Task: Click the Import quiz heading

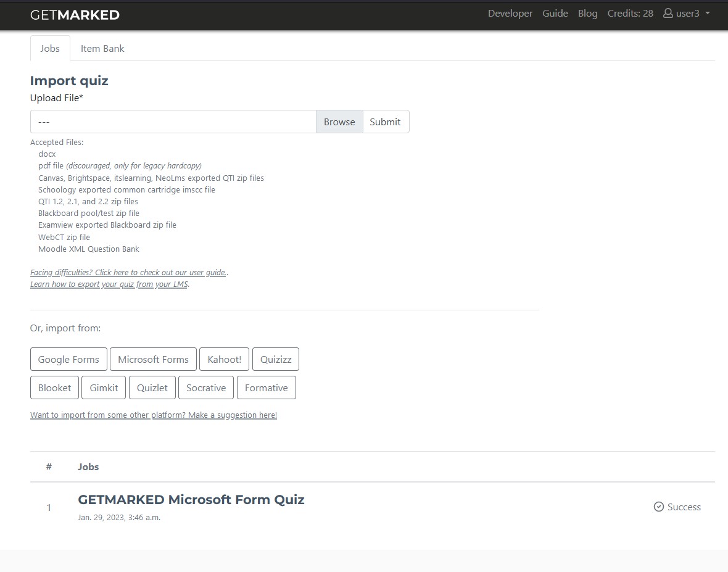Action: (69, 81)
